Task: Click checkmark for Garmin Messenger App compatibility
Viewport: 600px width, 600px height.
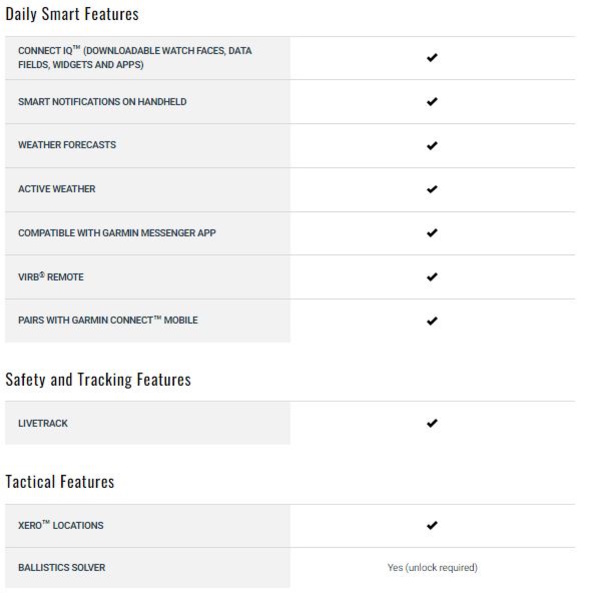Action: pos(432,233)
